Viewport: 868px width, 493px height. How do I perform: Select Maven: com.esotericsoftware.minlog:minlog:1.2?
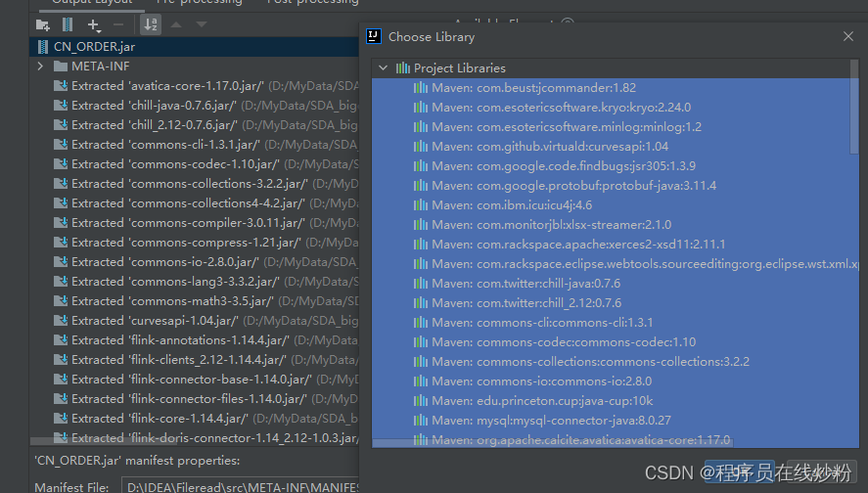[x=612, y=127]
